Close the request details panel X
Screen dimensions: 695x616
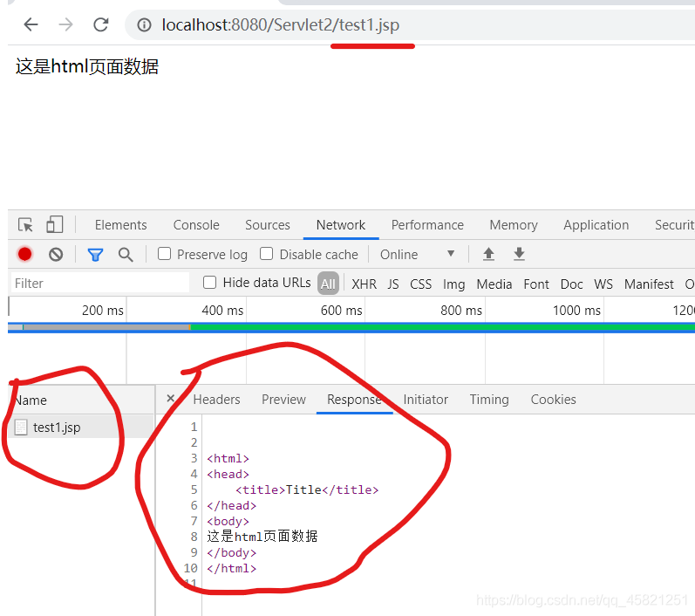(170, 398)
